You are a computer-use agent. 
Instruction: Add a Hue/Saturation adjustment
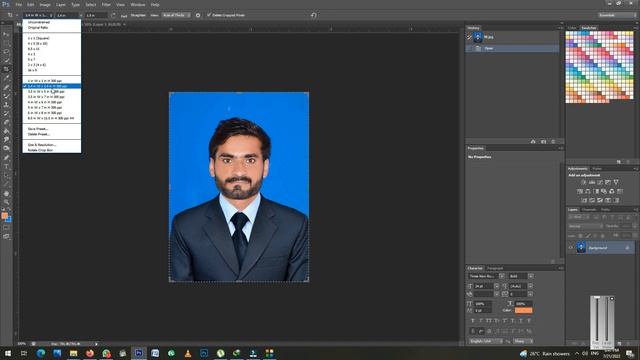click(x=580, y=191)
